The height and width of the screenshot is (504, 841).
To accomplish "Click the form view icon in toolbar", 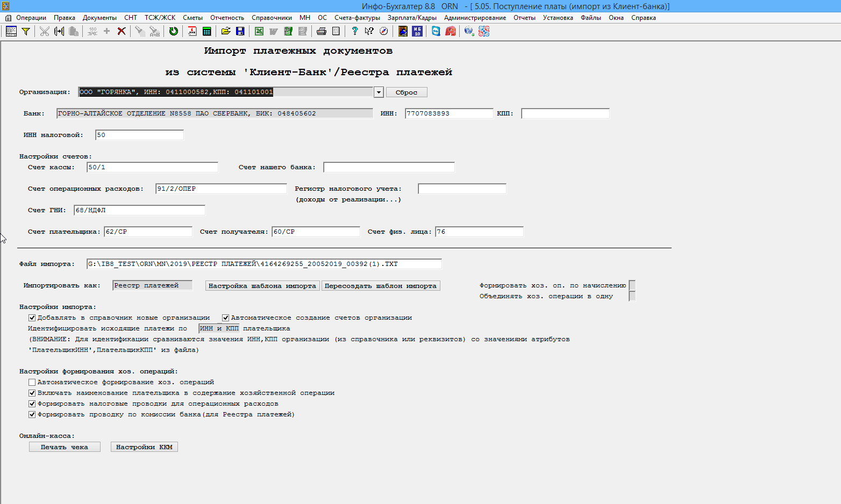I will [x=11, y=31].
